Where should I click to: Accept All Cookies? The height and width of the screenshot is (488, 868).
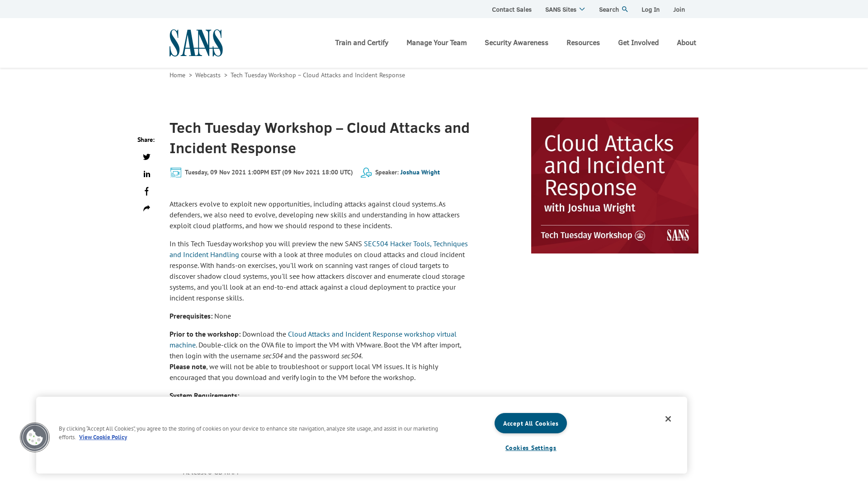click(531, 423)
